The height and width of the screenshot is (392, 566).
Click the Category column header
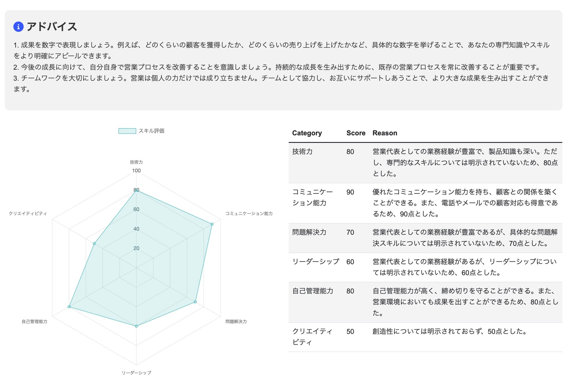coord(307,133)
